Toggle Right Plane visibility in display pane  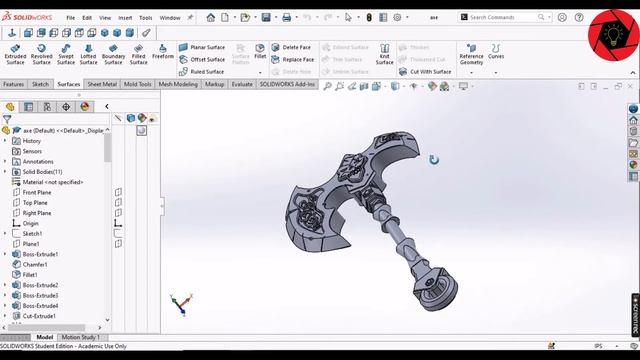[118, 213]
